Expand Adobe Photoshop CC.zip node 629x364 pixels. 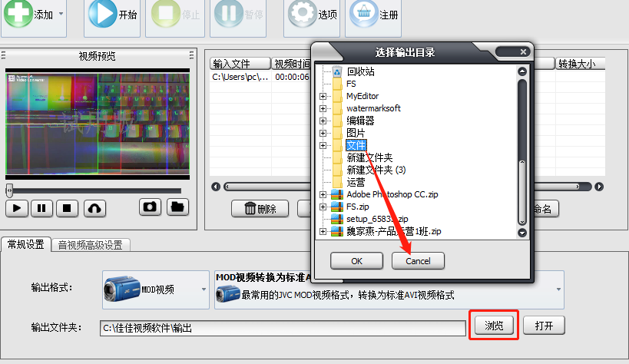[323, 194]
